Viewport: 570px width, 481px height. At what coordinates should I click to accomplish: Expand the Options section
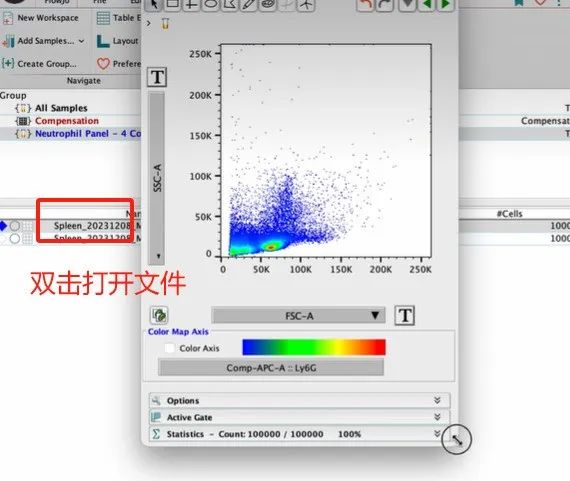(x=300, y=400)
